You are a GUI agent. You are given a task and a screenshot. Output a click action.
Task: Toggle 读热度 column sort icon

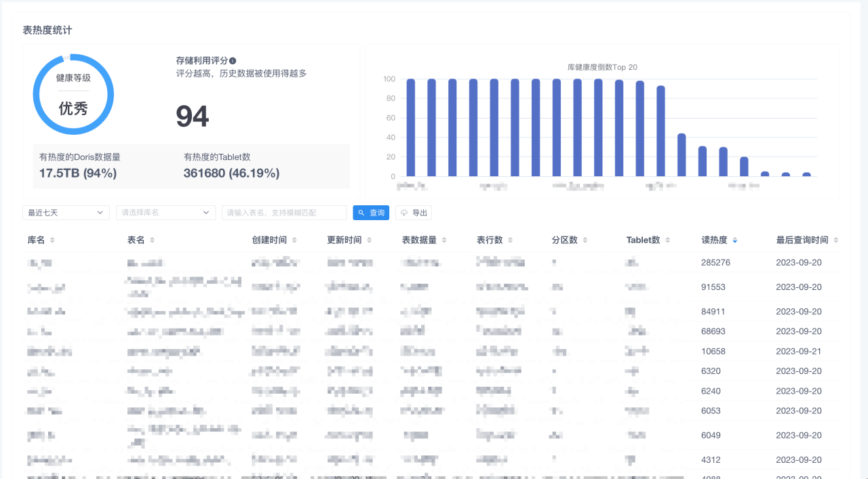click(734, 241)
